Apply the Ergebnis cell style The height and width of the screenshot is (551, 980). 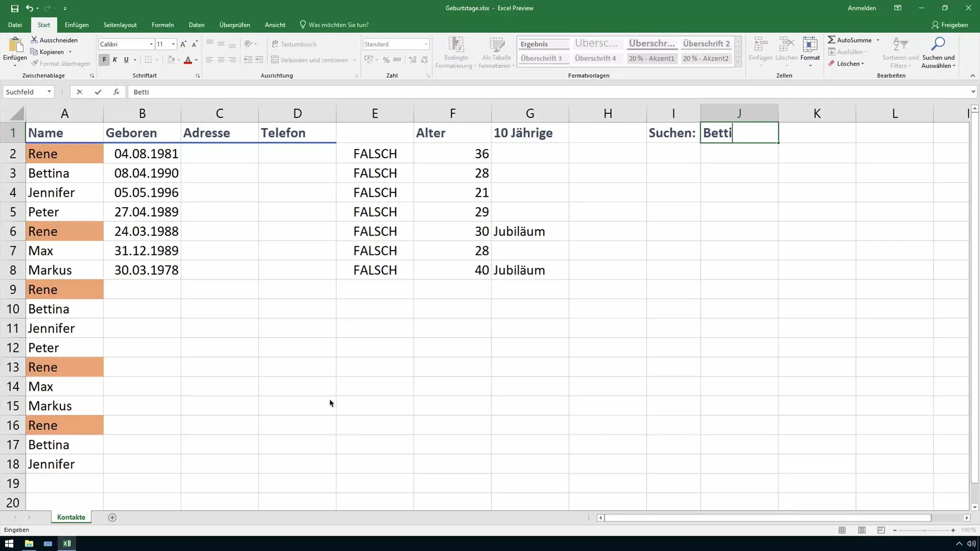(x=543, y=44)
